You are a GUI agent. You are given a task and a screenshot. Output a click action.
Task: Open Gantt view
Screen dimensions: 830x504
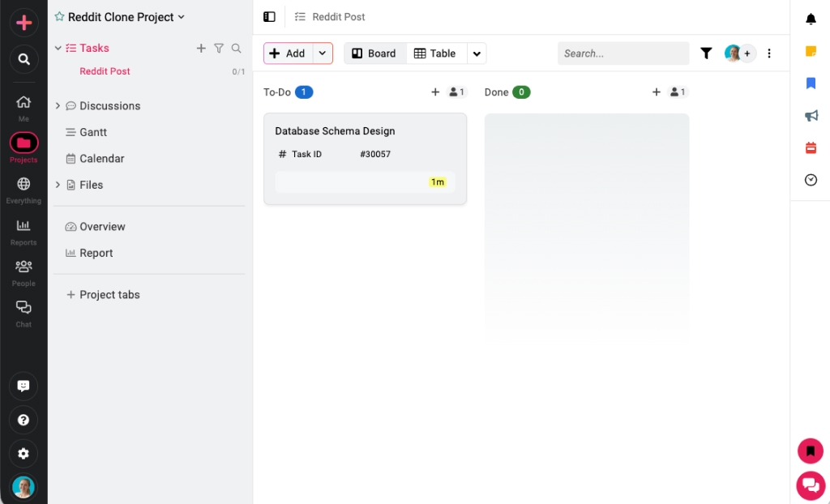coord(93,132)
